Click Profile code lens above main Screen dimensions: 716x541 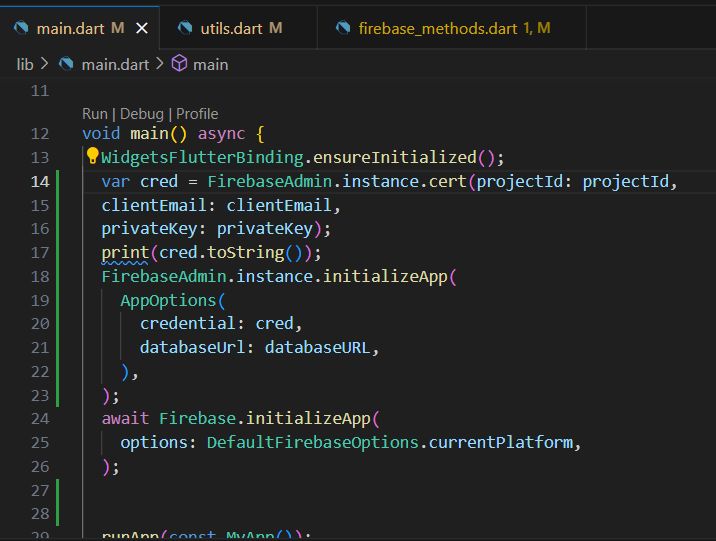pos(197,114)
